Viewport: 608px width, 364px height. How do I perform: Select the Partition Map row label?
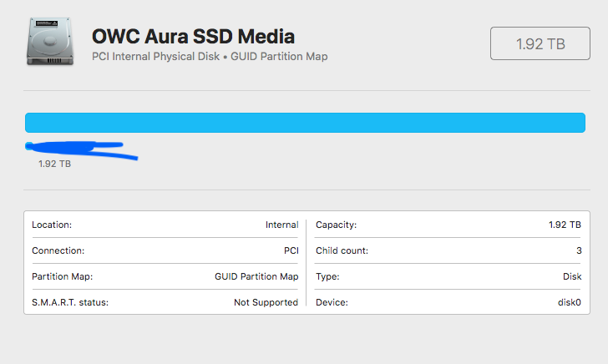click(63, 276)
